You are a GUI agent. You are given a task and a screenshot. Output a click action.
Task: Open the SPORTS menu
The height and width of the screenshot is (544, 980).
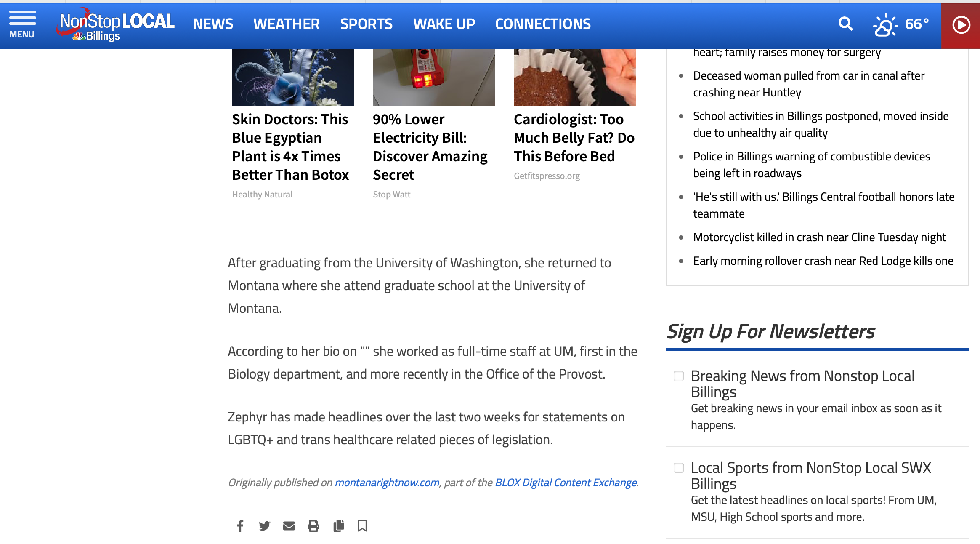tap(366, 24)
